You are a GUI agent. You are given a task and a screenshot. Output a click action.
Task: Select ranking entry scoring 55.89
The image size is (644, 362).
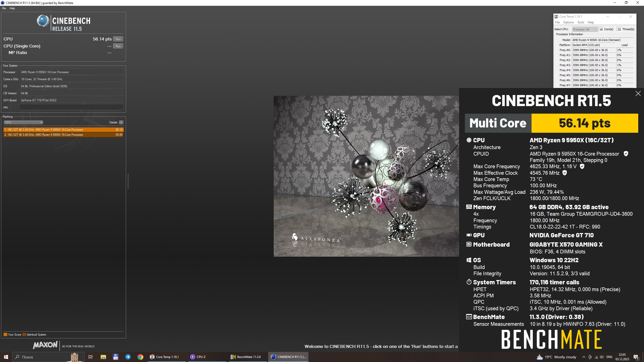pyautogui.click(x=63, y=135)
